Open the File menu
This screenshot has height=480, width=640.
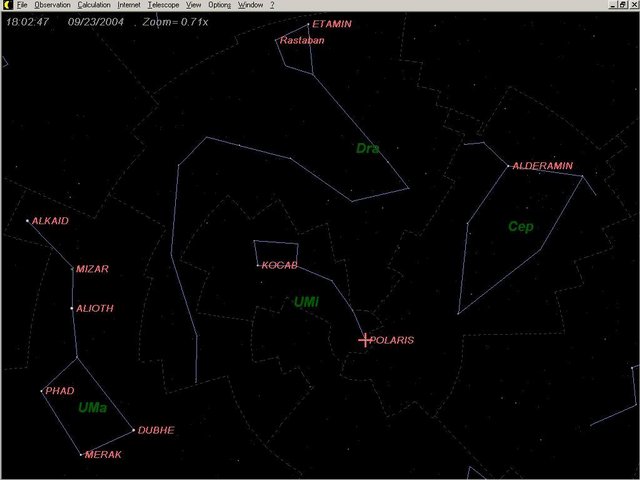pos(22,5)
